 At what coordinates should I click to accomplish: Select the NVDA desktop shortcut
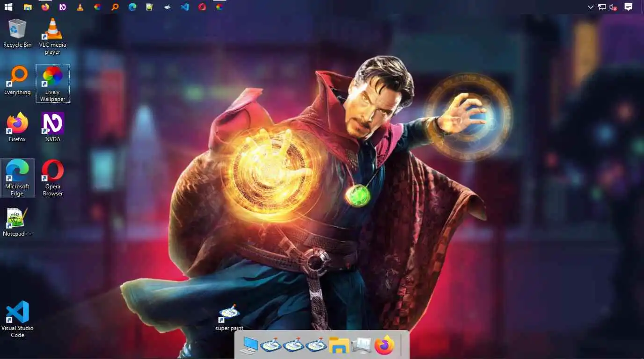[x=52, y=127]
